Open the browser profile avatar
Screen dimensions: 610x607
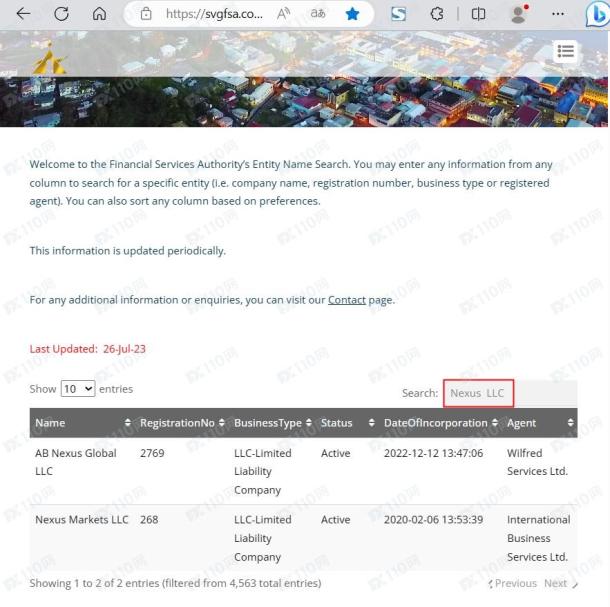[519, 14]
